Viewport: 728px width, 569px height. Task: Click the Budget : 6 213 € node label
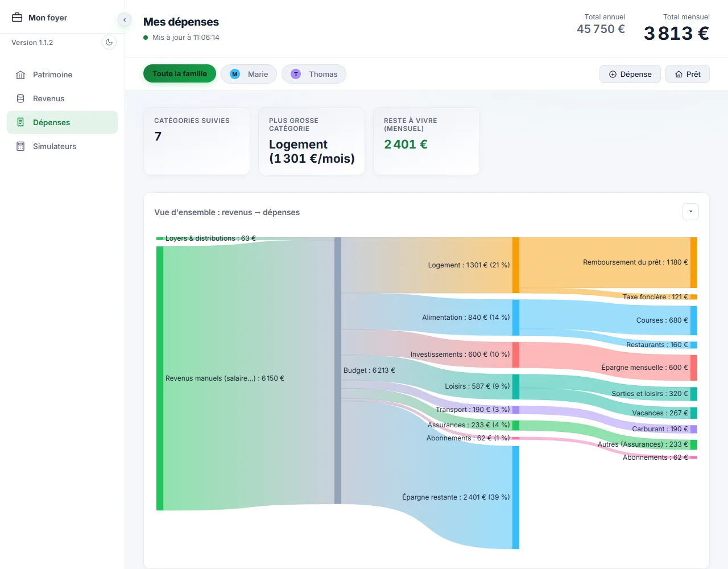coord(369,370)
